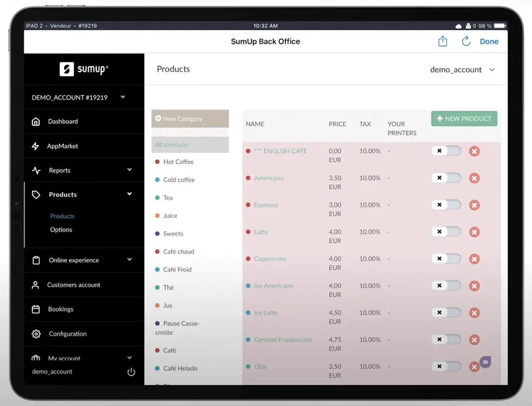This screenshot has height=406, width=532.
Task: Open the Ice Latte product link
Action: coord(266,312)
